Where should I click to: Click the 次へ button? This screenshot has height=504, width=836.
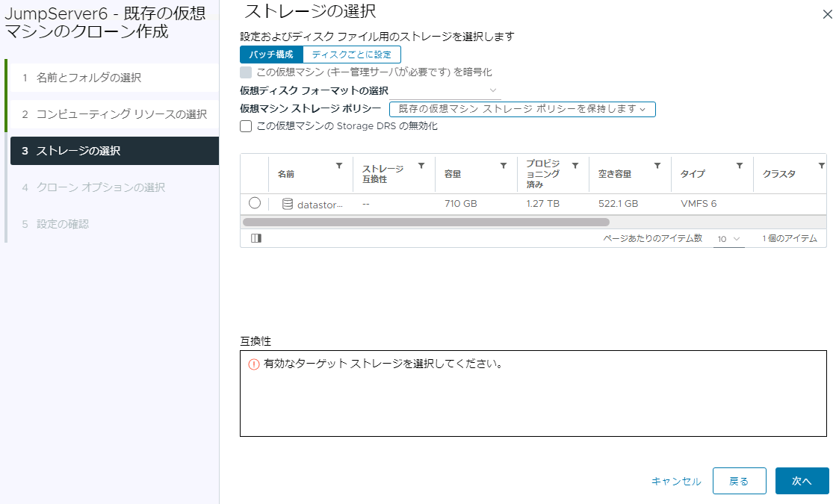pos(802,481)
